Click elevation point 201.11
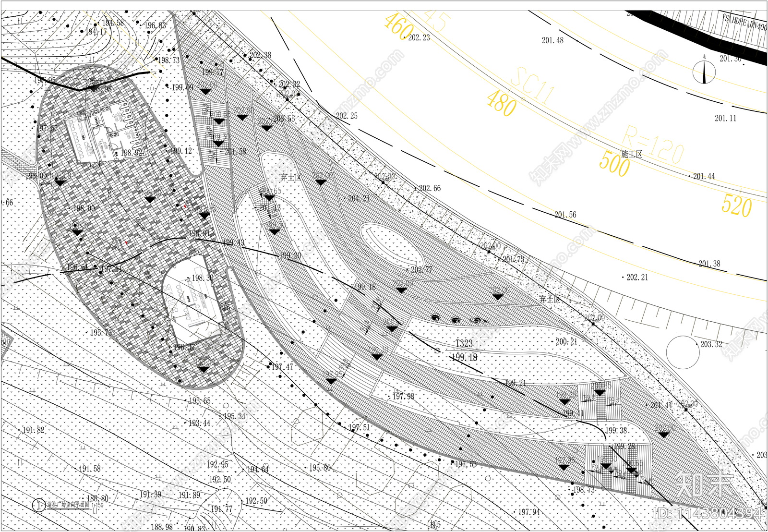Screen dimensions: 768x532 click(725, 118)
